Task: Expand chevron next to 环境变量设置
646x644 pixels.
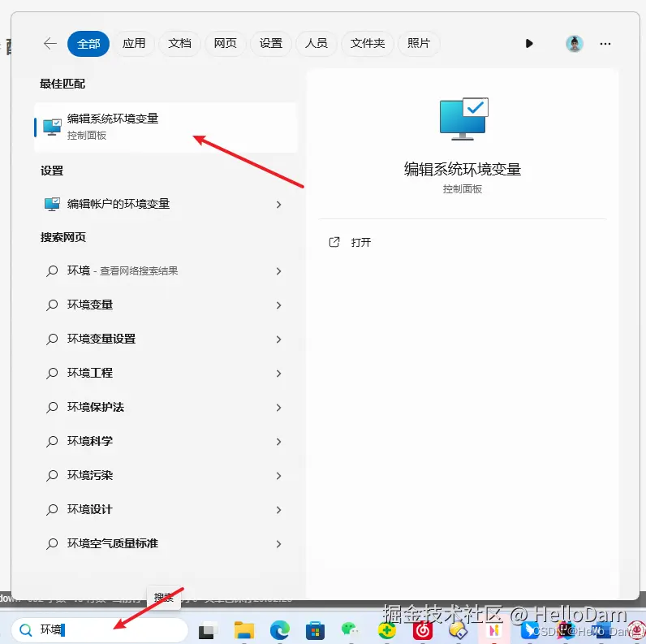Action: pos(279,339)
